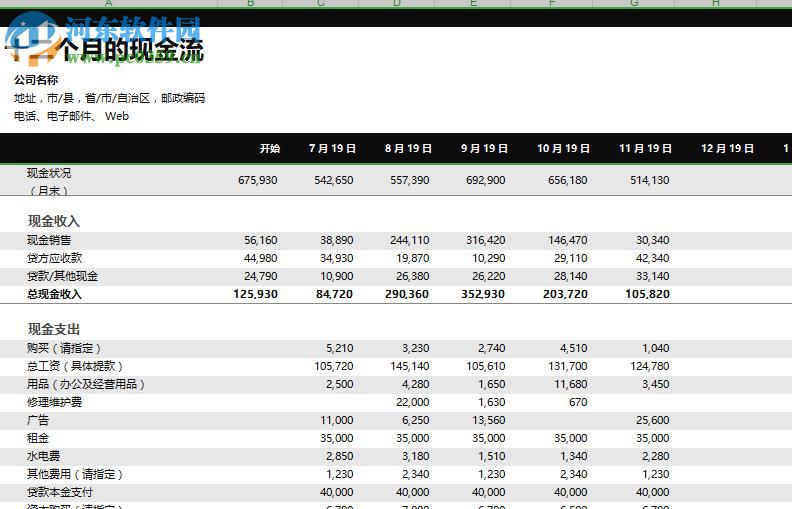Select receivables value 19,870
The height and width of the screenshot is (509, 792).
pyautogui.click(x=413, y=259)
